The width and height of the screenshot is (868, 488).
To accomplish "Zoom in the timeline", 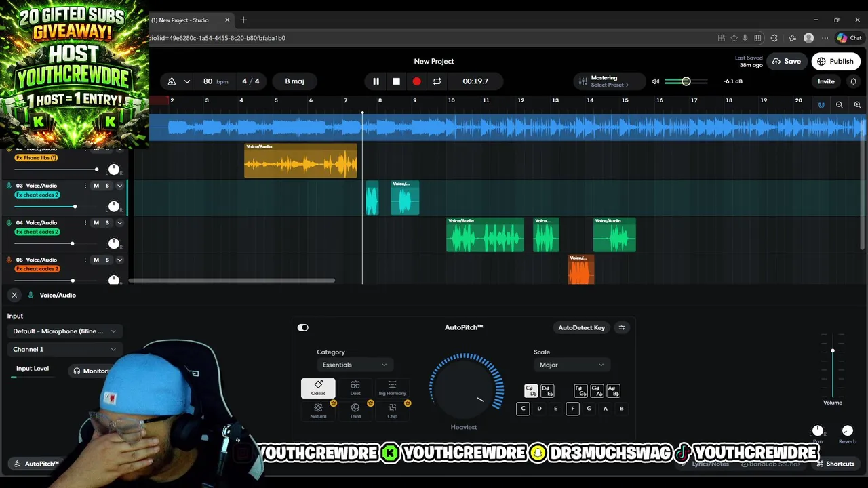I will (x=857, y=104).
